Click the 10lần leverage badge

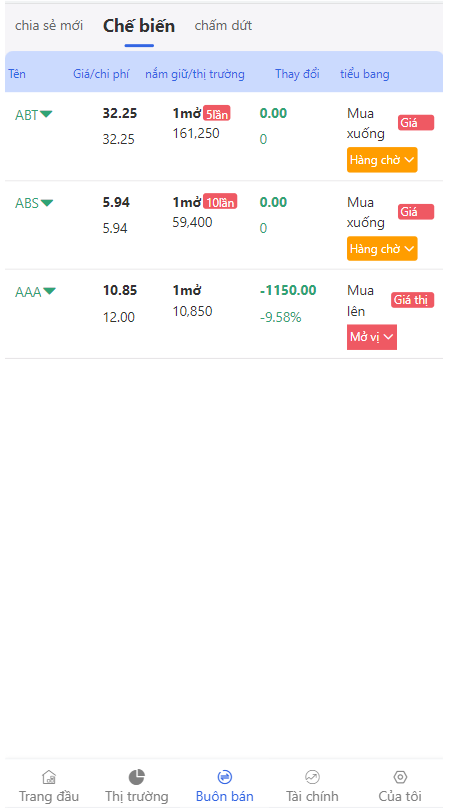[220, 203]
